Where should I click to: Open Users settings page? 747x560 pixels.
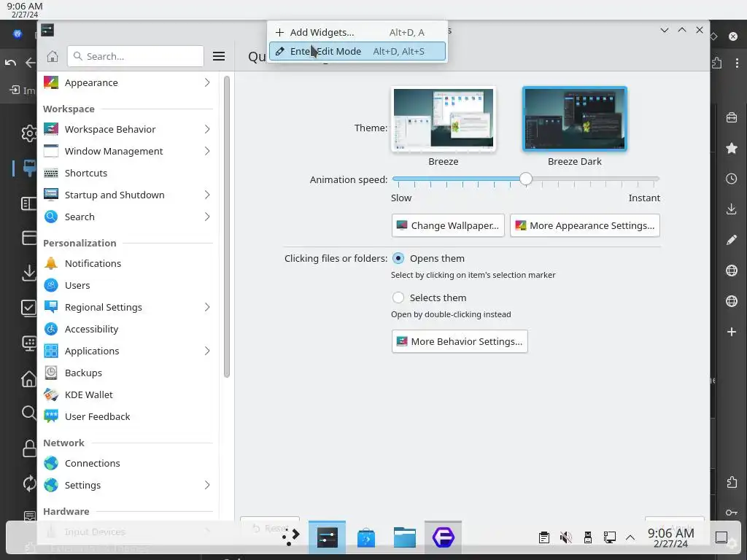click(128, 285)
